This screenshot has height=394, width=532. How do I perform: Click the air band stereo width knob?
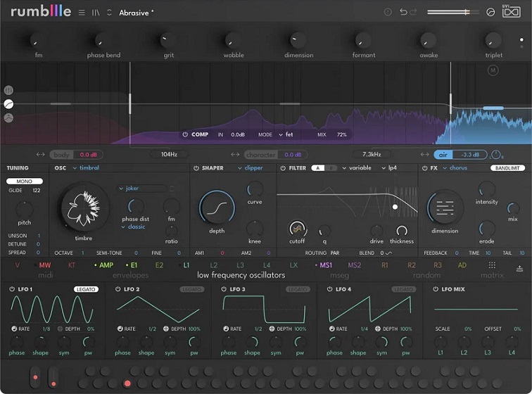496,155
